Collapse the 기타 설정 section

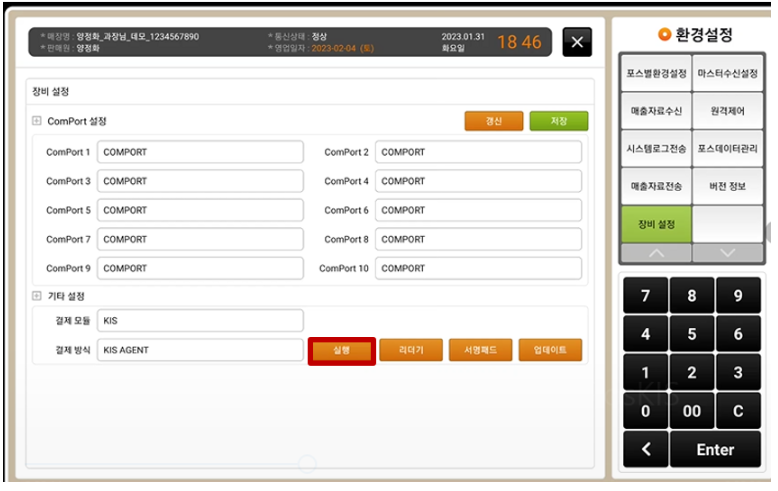37,296
